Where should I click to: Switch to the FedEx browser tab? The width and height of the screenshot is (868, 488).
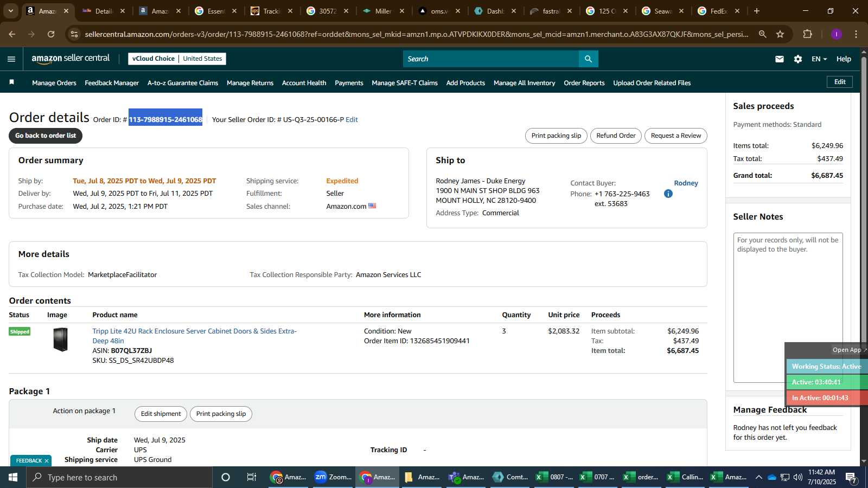[x=719, y=11]
